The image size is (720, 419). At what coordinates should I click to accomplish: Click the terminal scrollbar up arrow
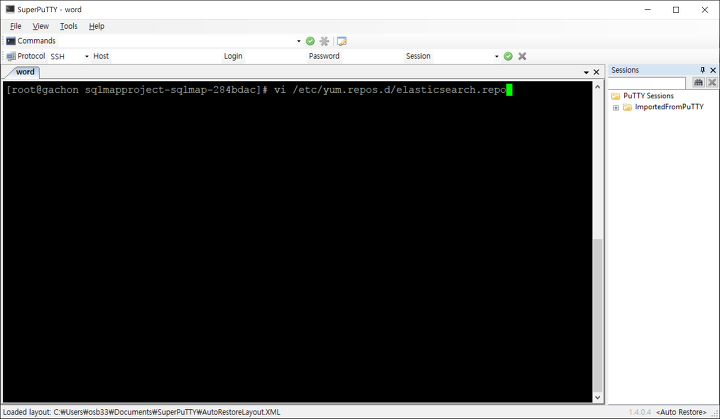click(597, 86)
